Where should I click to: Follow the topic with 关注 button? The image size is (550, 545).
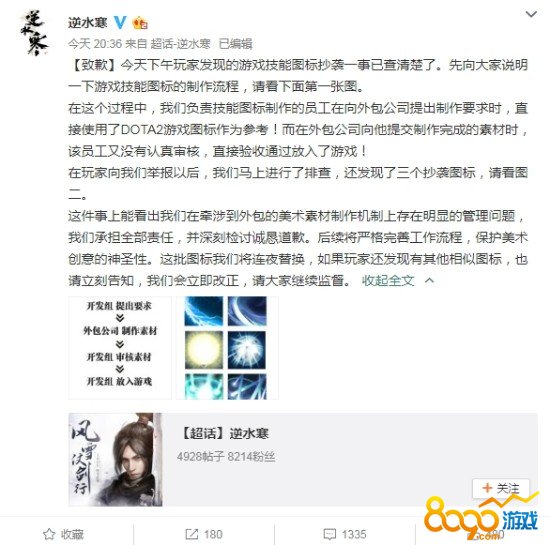[501, 488]
